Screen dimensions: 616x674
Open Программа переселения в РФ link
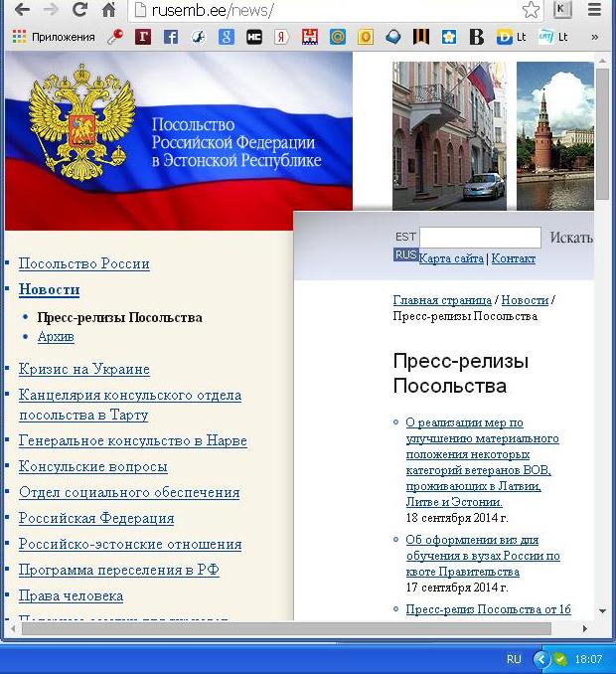tap(119, 570)
